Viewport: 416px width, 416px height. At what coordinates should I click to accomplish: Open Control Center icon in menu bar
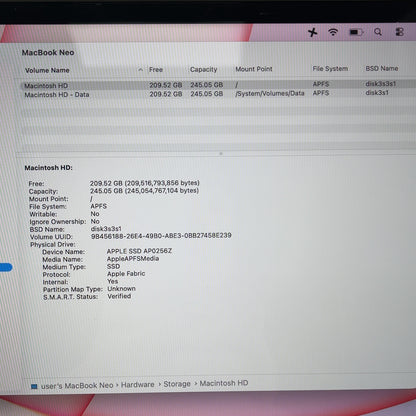(x=399, y=32)
